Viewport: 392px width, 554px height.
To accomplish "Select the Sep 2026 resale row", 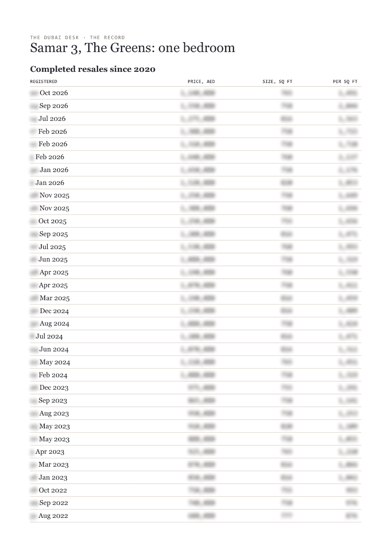I will 196,106.
